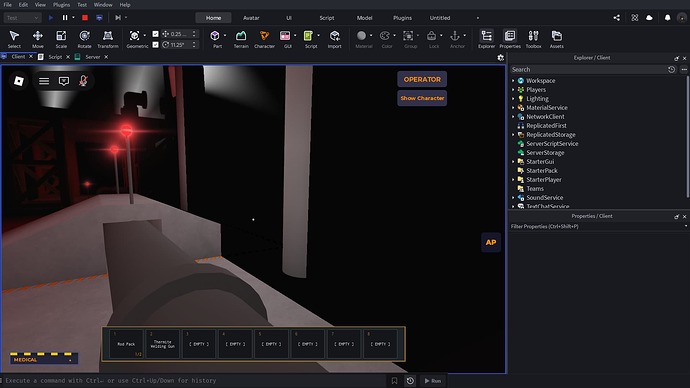Open the Terrain editor
Image resolution: width=690 pixels, height=388 pixels.
pos(241,39)
